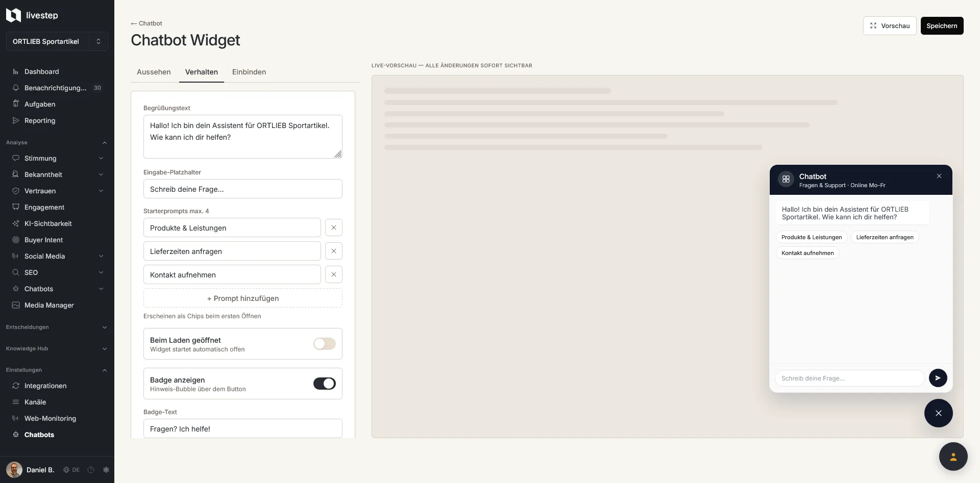Toggle 'Beim Laden geöffnet' switch
This screenshot has height=483, width=980.
[x=325, y=344]
